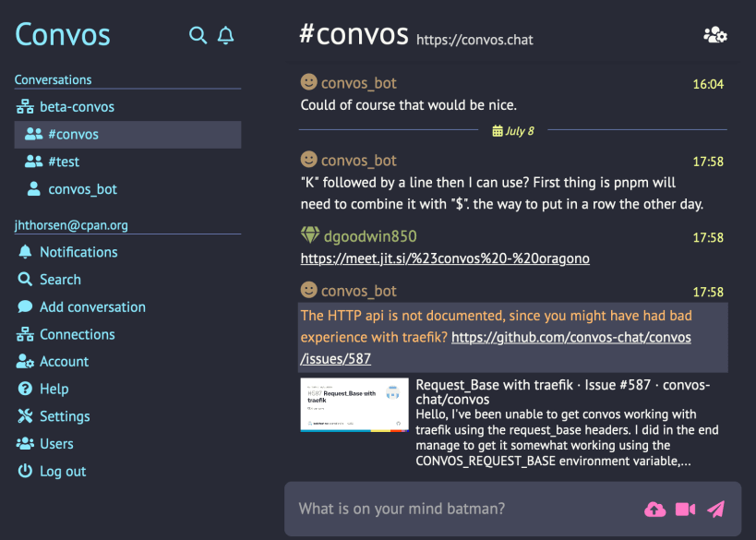Open the private chat with convos_bot
756x540 pixels.
[x=127, y=189]
